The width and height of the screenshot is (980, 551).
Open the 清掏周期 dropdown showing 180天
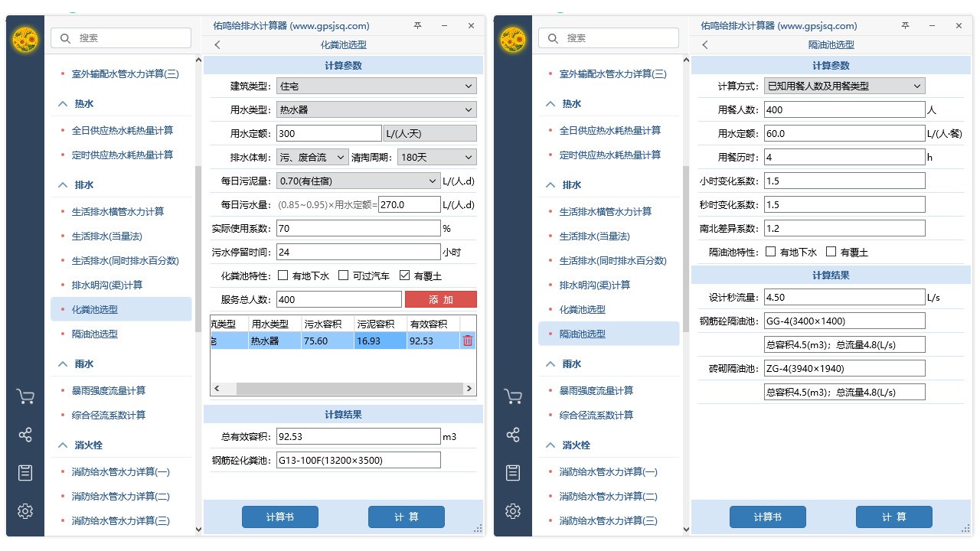(x=436, y=156)
